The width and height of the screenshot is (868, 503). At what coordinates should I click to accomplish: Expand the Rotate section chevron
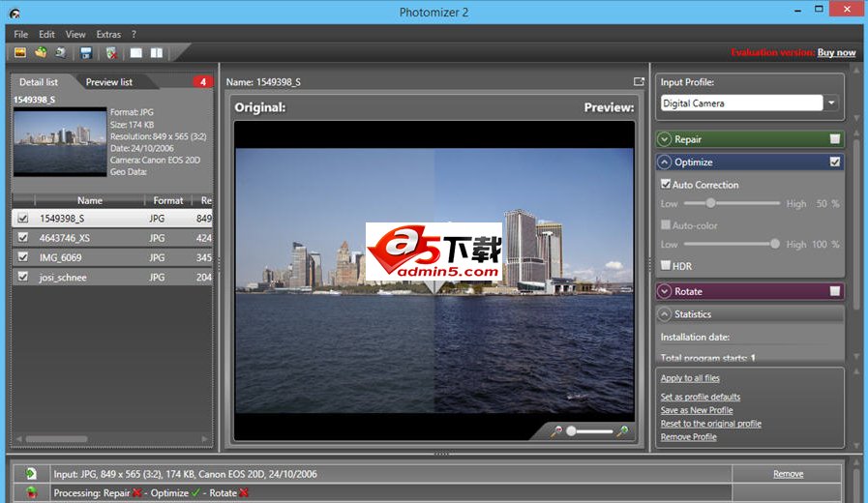(664, 291)
